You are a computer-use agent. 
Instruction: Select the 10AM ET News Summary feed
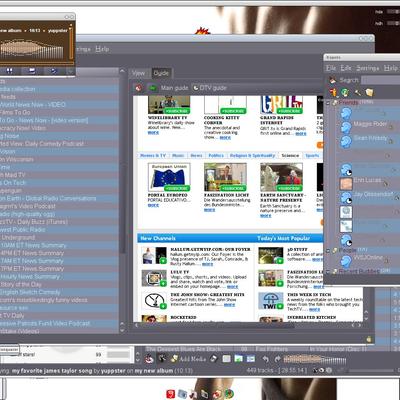click(59, 245)
